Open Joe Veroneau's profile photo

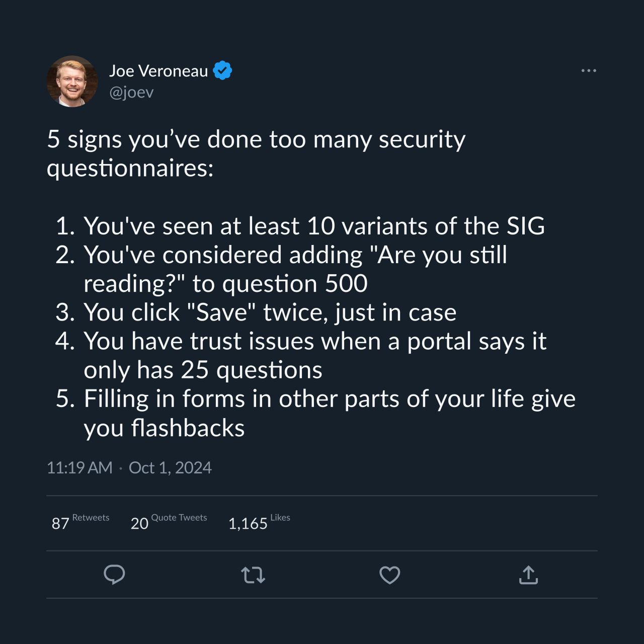click(x=72, y=81)
